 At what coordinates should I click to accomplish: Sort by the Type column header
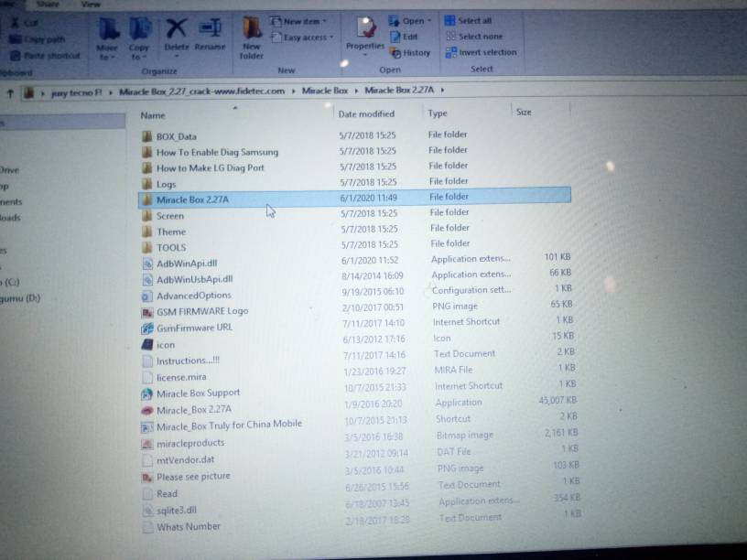[438, 113]
